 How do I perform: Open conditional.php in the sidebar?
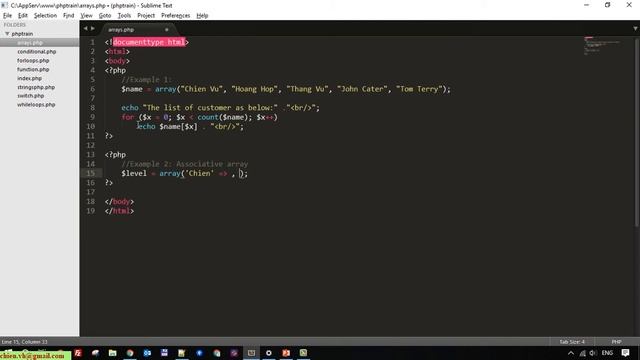(37, 51)
